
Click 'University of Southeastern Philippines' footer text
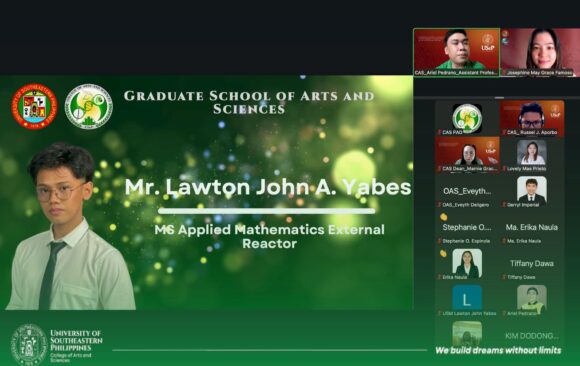click(76, 340)
